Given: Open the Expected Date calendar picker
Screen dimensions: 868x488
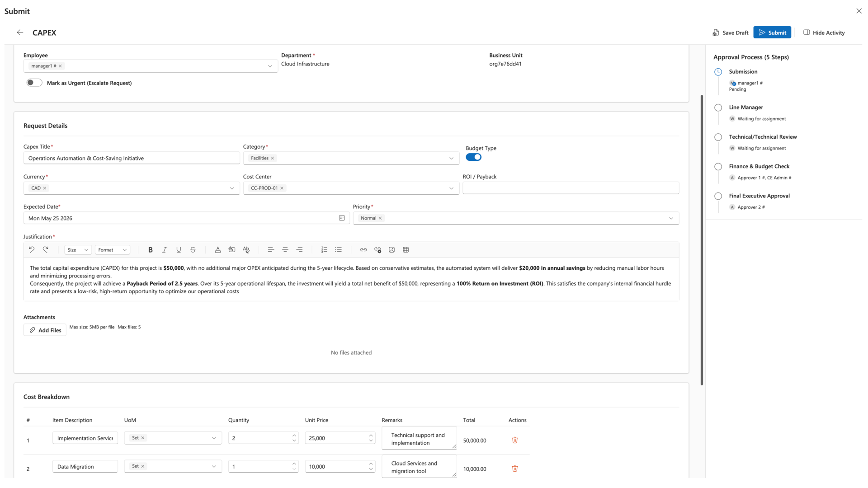Looking at the screenshot, I should pos(342,218).
